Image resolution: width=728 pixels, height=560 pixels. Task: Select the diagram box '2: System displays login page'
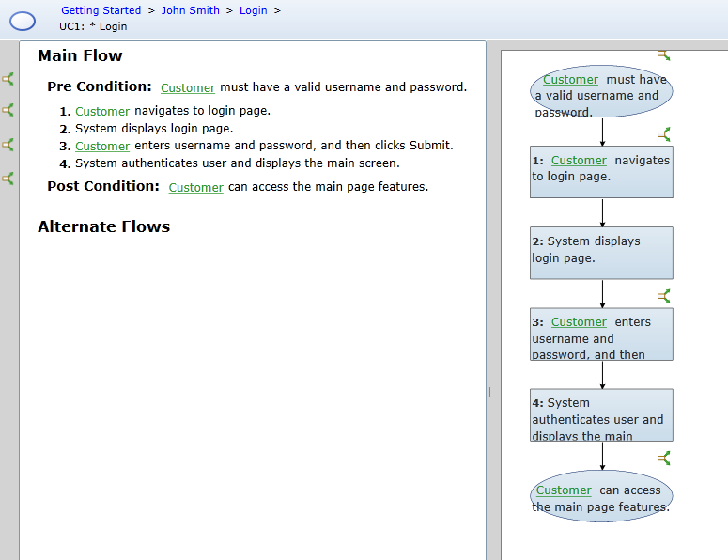pyautogui.click(x=601, y=252)
